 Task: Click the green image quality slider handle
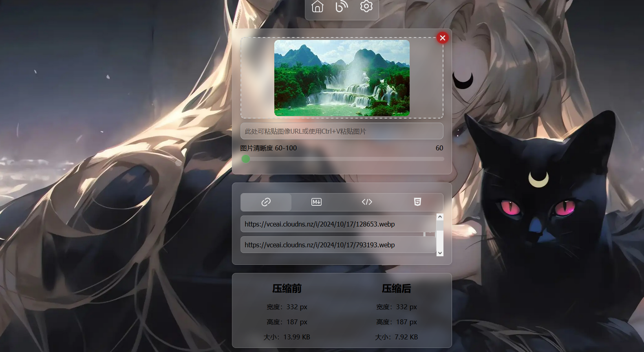pos(246,159)
